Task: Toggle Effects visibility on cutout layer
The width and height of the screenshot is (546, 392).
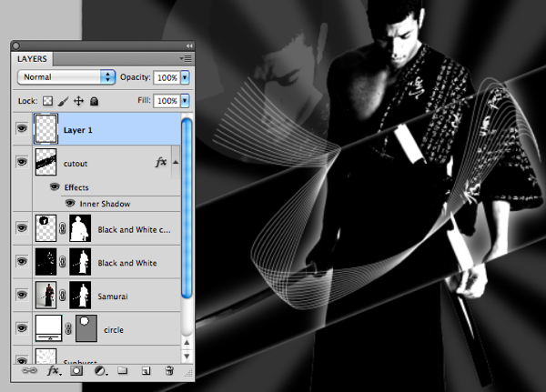Action: [55, 187]
